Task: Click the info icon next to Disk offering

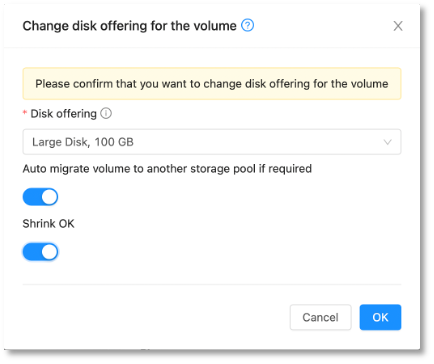Action: coord(106,113)
